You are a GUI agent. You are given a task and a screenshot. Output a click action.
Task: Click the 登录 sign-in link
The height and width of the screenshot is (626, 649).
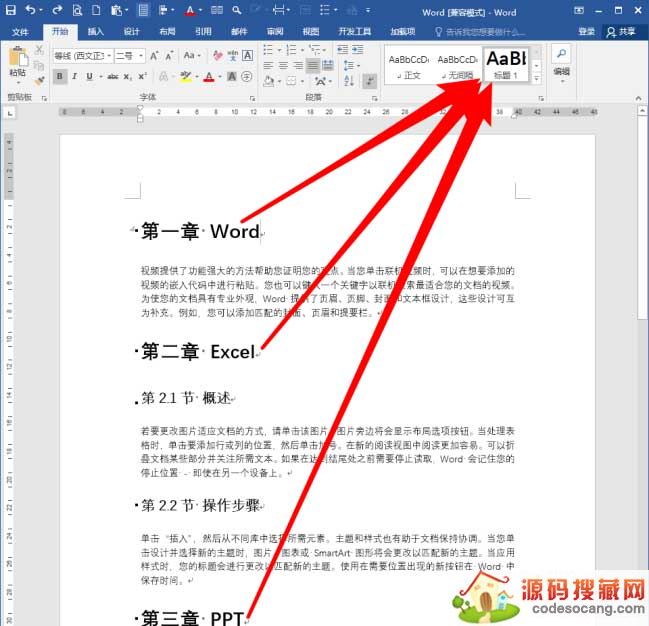point(586,31)
